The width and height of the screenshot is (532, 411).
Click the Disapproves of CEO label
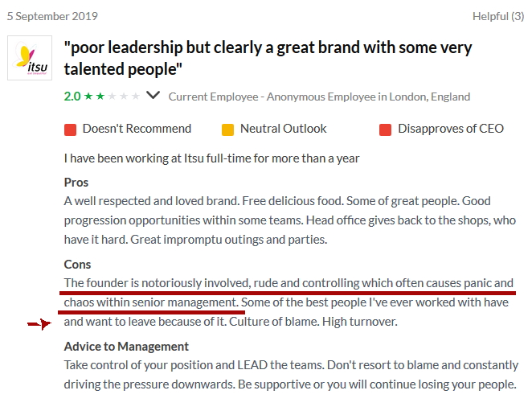click(x=451, y=129)
